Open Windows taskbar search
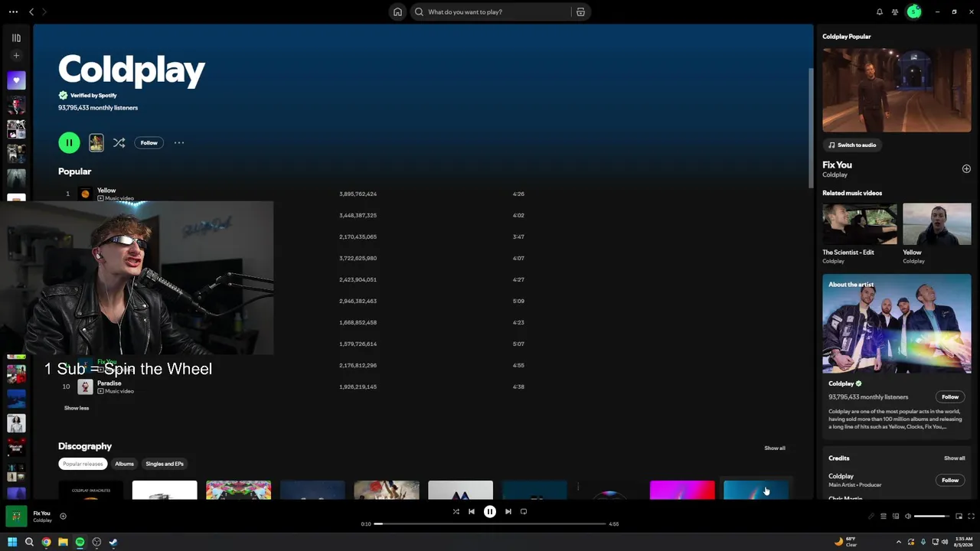This screenshot has width=980, height=551. click(x=29, y=543)
